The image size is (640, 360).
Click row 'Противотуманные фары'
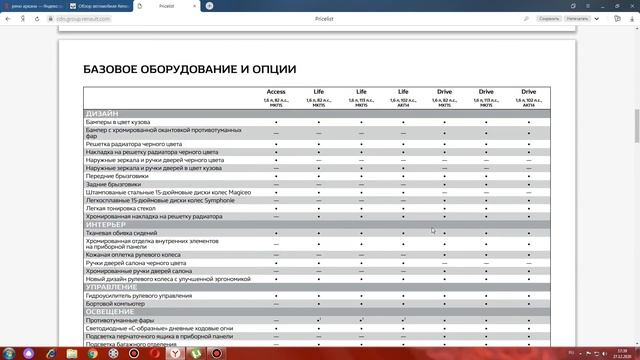(x=317, y=320)
